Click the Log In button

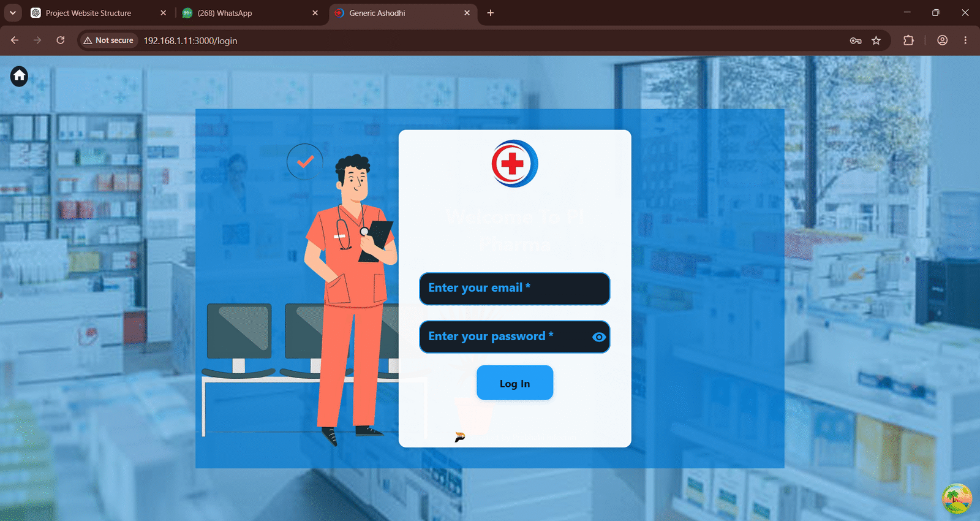click(514, 383)
